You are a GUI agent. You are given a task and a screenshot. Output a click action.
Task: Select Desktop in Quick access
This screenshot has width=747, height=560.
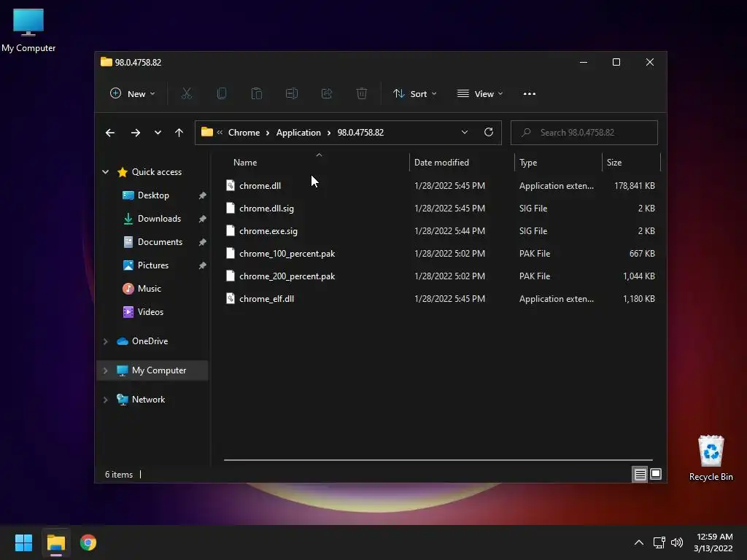pos(153,195)
